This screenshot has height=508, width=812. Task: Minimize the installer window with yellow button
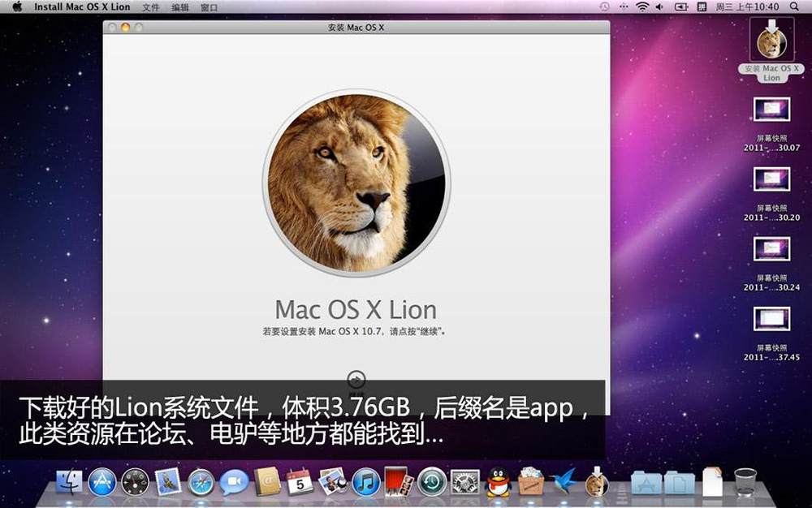click(x=125, y=28)
